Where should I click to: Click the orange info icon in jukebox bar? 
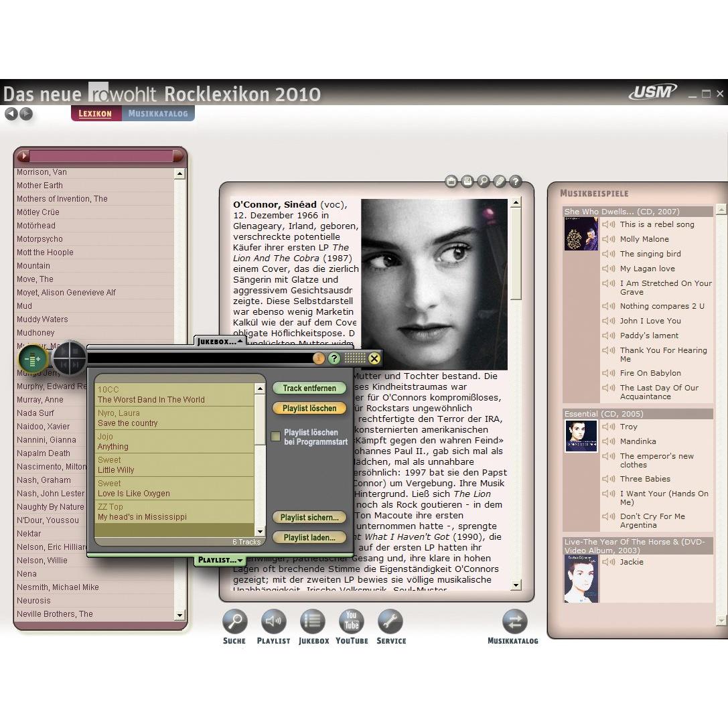pyautogui.click(x=319, y=358)
